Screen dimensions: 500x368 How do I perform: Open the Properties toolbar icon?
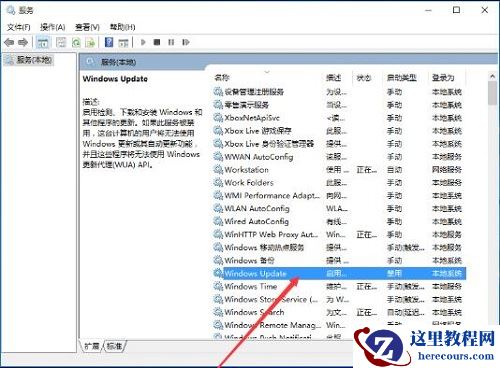pos(61,42)
